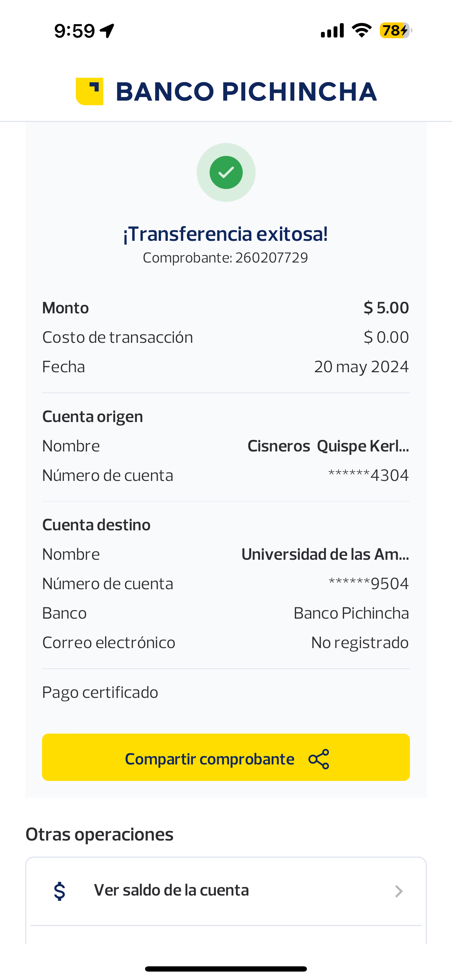This screenshot has height=980, width=452.
Task: Tap the Wi-Fi status icon
Action: coord(362,30)
